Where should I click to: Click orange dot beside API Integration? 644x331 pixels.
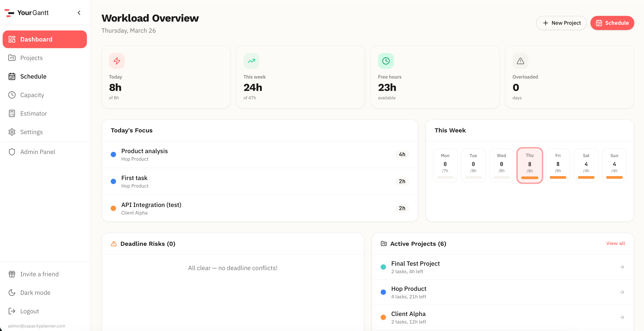point(113,208)
